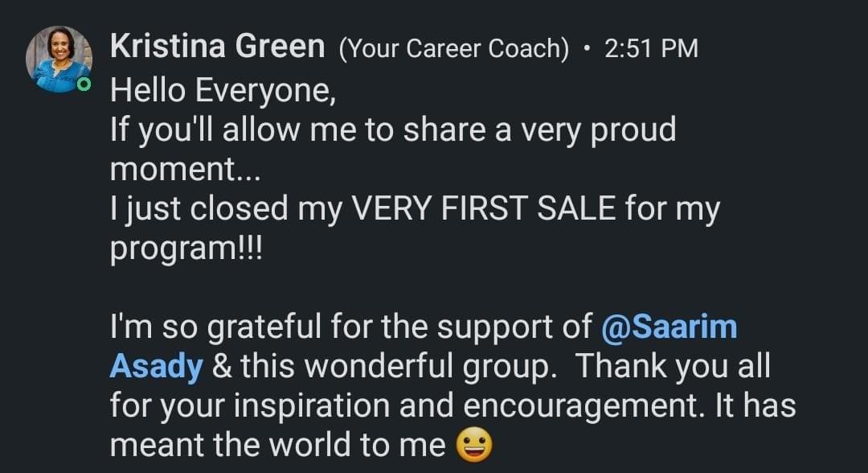Open the @Saarim mention link

(669, 327)
